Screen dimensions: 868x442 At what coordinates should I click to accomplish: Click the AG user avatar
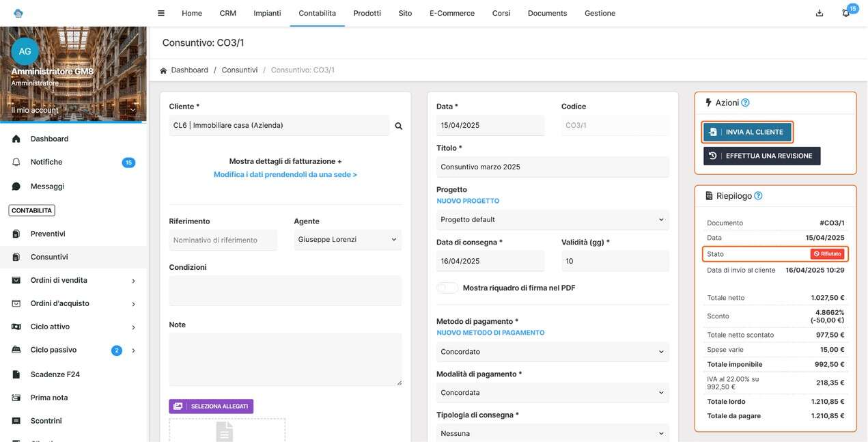click(x=25, y=51)
